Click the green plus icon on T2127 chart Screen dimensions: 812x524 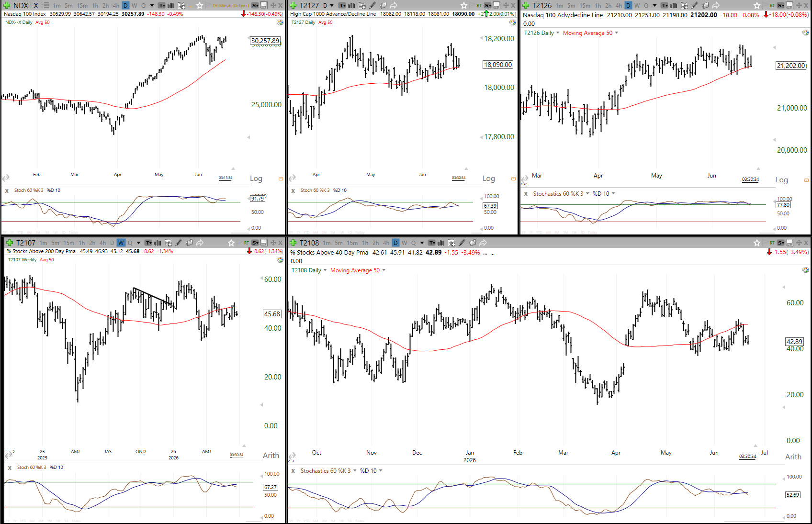(x=293, y=5)
